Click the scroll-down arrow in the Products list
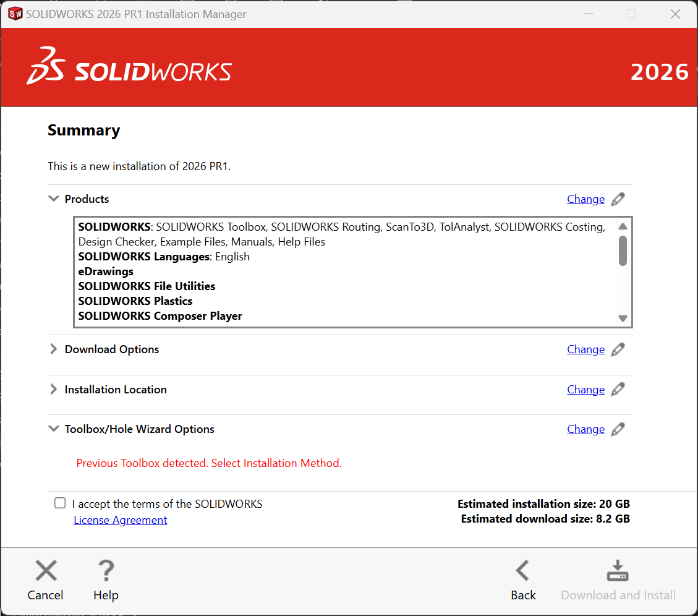 (x=623, y=318)
